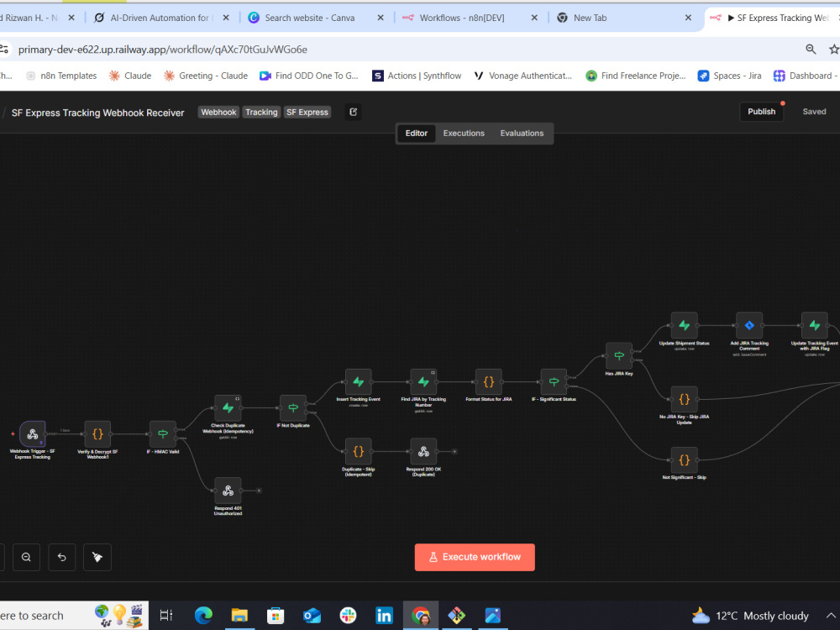Open the Format Status for JIRA node
Image resolution: width=840 pixels, height=630 pixels.
(x=489, y=382)
